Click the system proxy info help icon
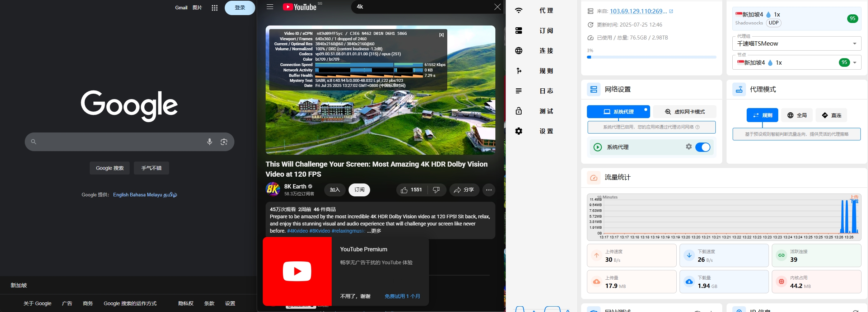 tap(697, 127)
